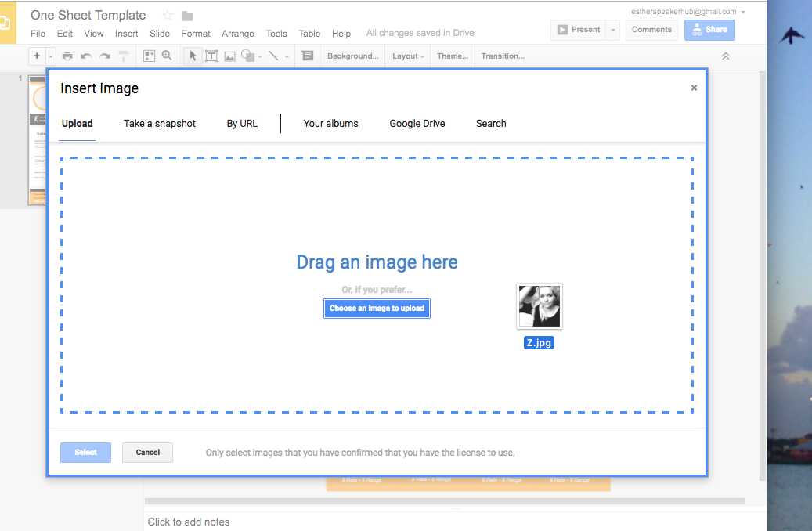Click the insert image toolbar icon
The width and height of the screenshot is (812, 531).
[x=229, y=56]
